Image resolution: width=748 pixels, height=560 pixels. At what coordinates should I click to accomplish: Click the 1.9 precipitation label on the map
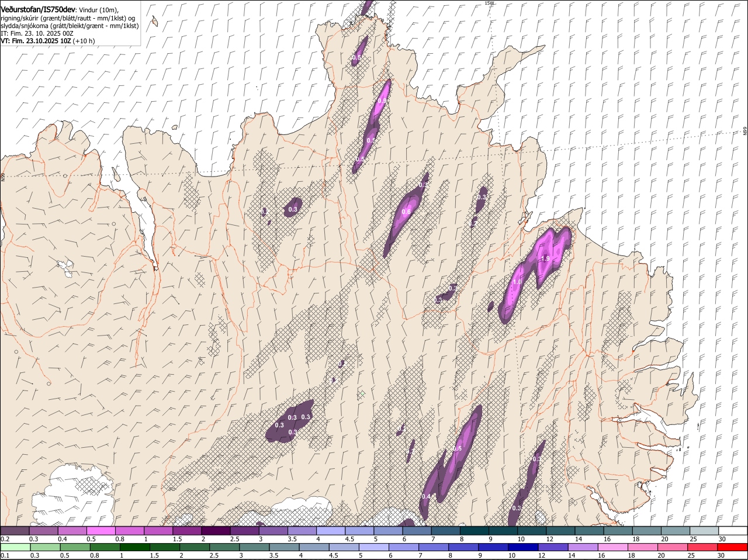point(546,258)
